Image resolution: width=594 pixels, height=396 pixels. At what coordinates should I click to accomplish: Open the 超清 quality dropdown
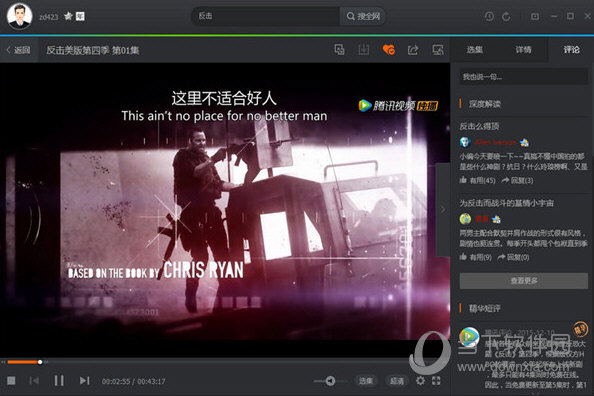(x=397, y=381)
